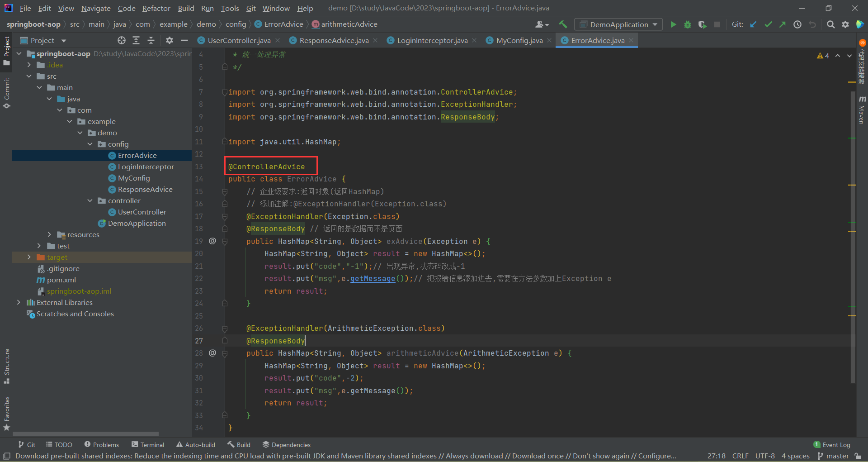Commit changes with green checkmark icon

(x=768, y=24)
